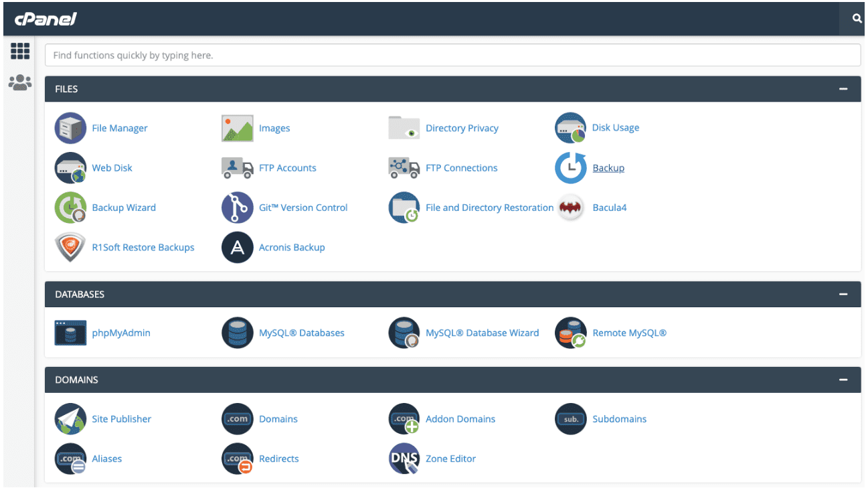Open the phpMyAdmin link
The height and width of the screenshot is (490, 868).
(x=121, y=333)
